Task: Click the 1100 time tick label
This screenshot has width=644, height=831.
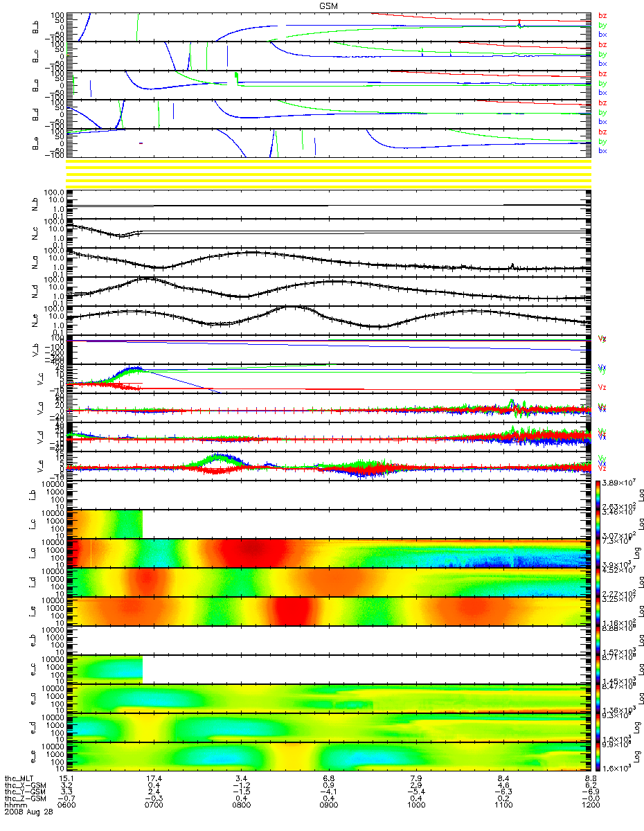Action: [x=503, y=806]
